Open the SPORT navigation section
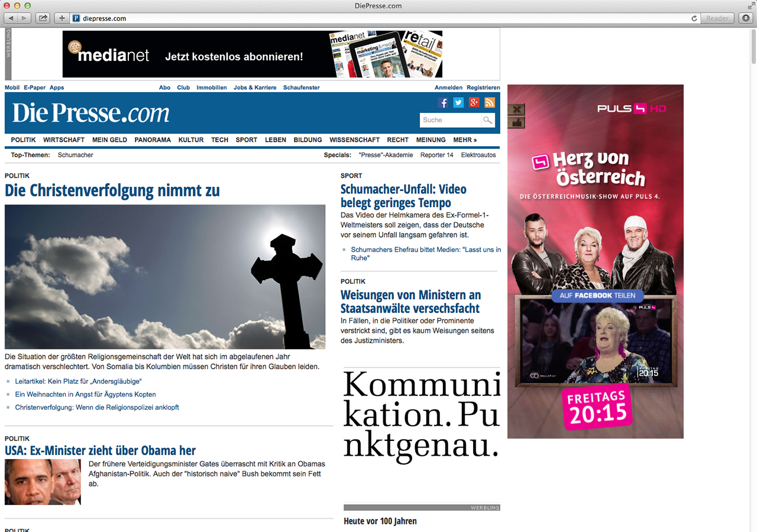 click(x=247, y=140)
